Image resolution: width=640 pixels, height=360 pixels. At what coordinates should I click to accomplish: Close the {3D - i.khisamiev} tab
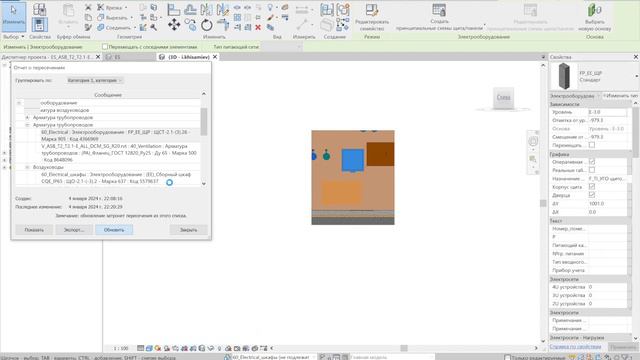(x=215, y=57)
